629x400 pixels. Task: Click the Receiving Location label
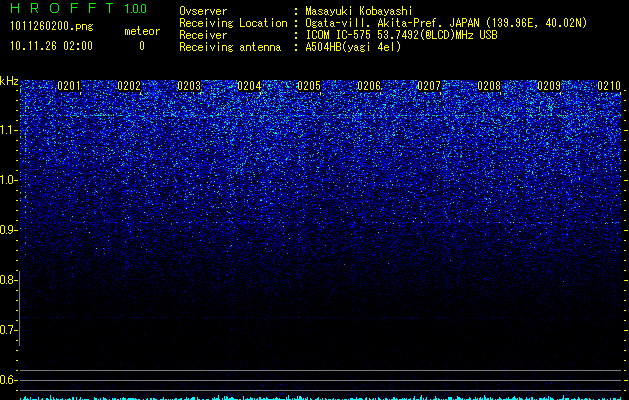point(233,23)
